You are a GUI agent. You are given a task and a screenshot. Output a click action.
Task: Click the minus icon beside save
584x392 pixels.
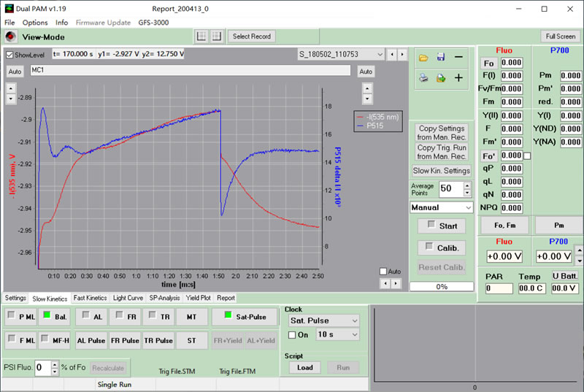point(458,57)
